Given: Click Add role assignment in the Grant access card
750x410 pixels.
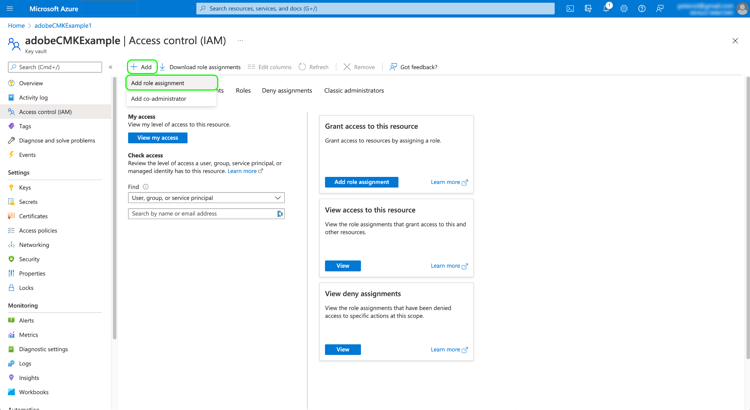Looking at the screenshot, I should [362, 182].
